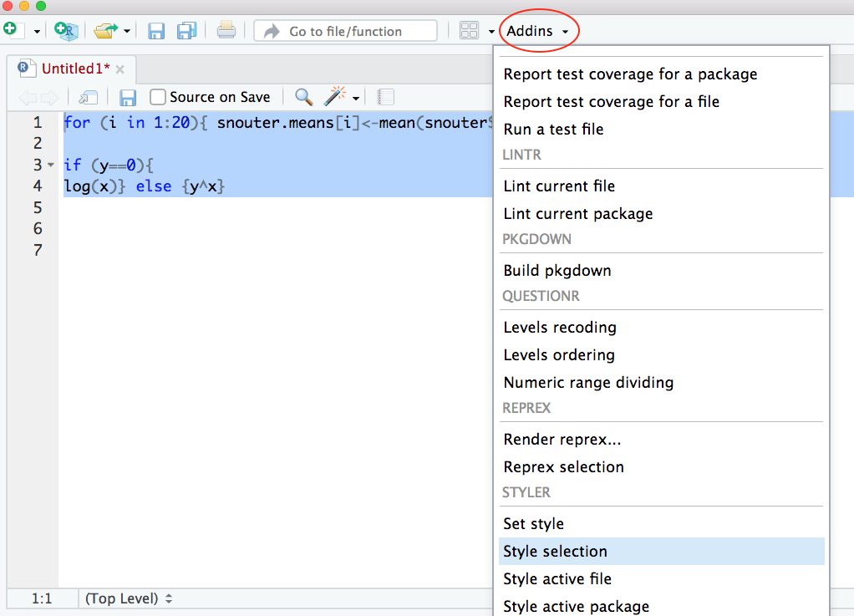Expand the workspace panes layout dropdown

tap(491, 31)
